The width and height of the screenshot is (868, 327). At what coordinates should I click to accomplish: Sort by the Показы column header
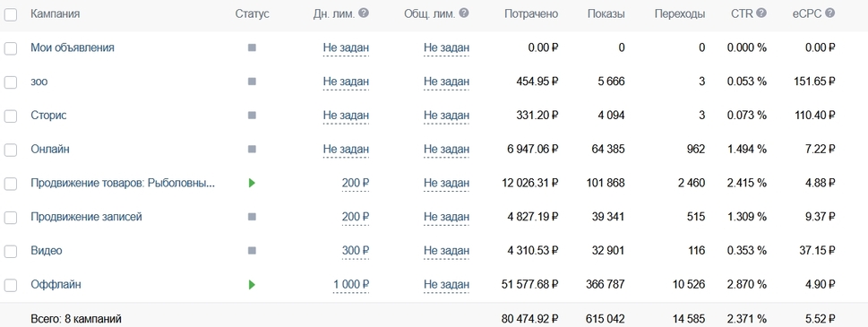tap(606, 13)
